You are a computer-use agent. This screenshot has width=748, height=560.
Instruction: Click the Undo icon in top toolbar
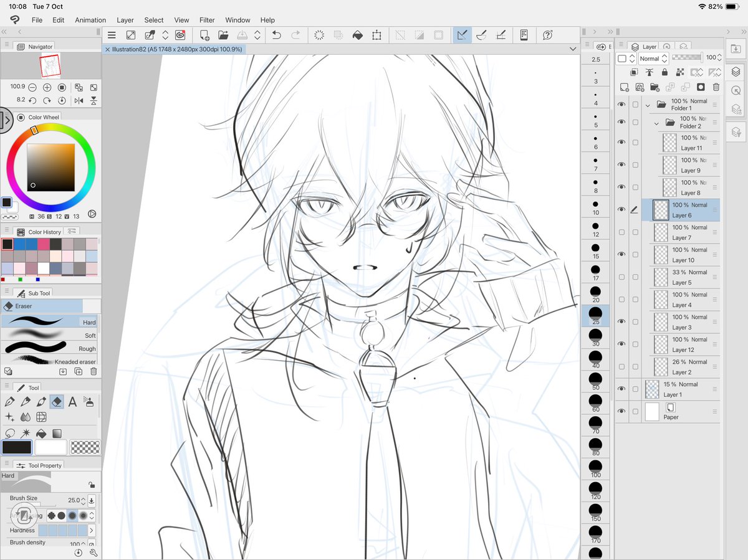pyautogui.click(x=276, y=35)
